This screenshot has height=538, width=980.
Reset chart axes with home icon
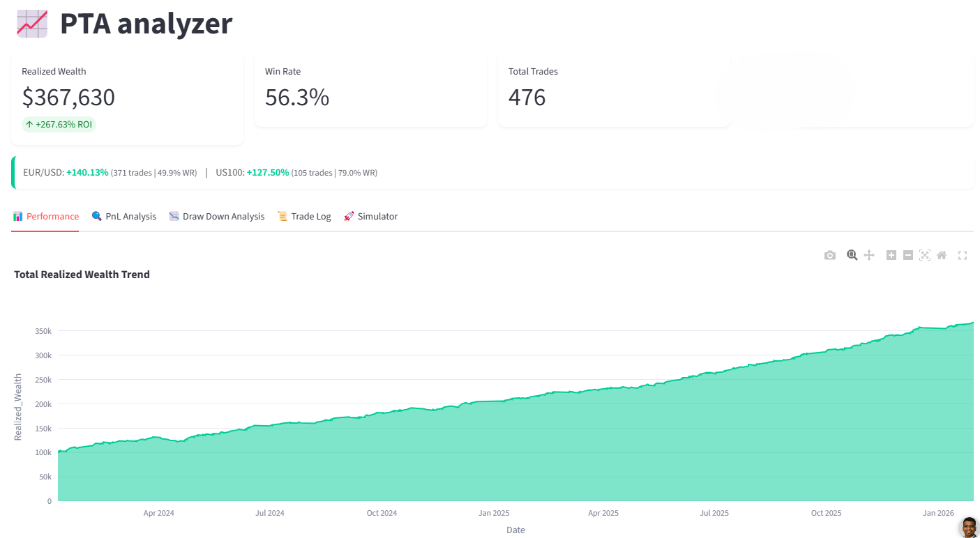(x=942, y=255)
